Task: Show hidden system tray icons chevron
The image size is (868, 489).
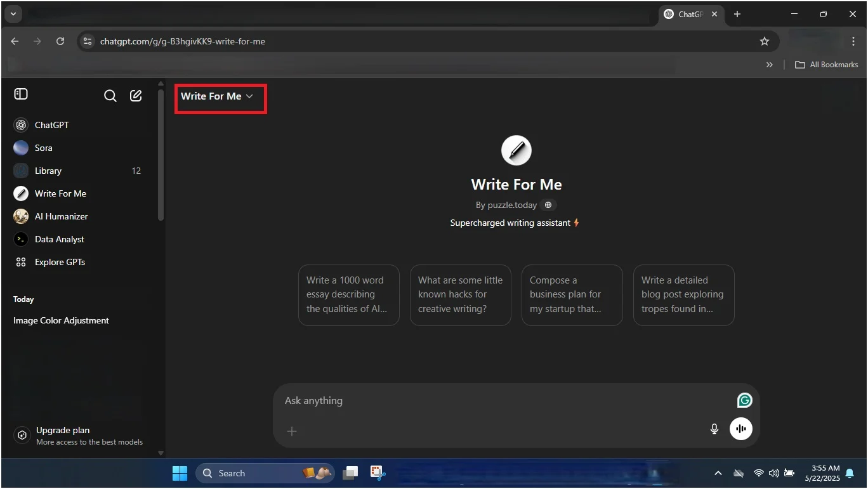Action: click(718, 473)
